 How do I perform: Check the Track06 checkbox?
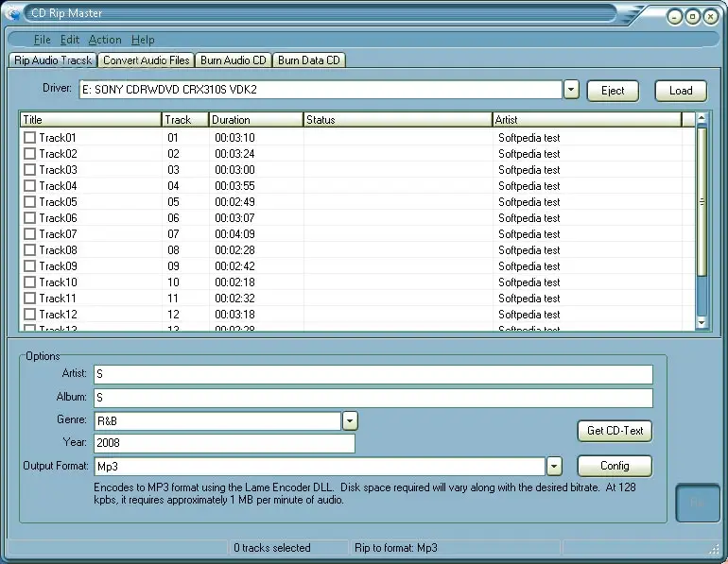(29, 218)
